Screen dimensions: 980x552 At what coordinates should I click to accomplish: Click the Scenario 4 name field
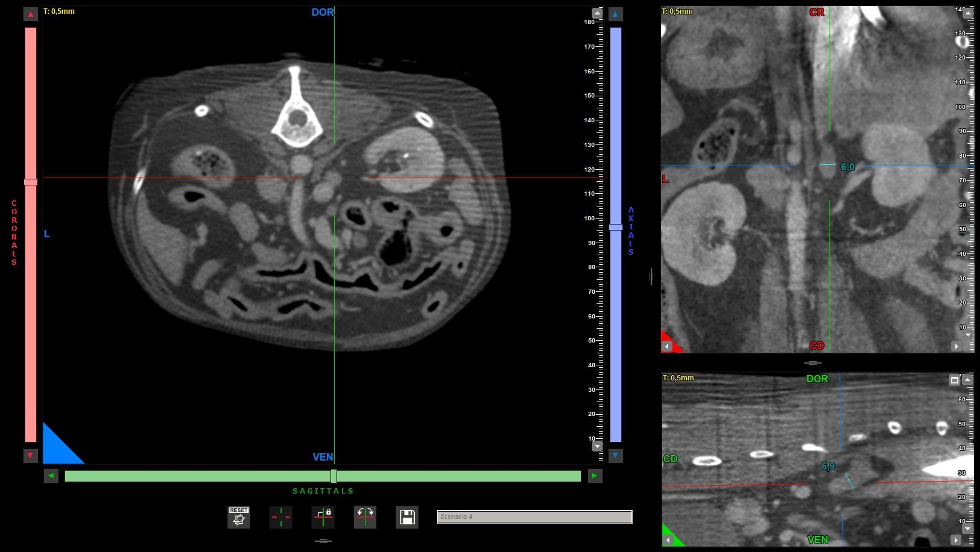coord(535,516)
